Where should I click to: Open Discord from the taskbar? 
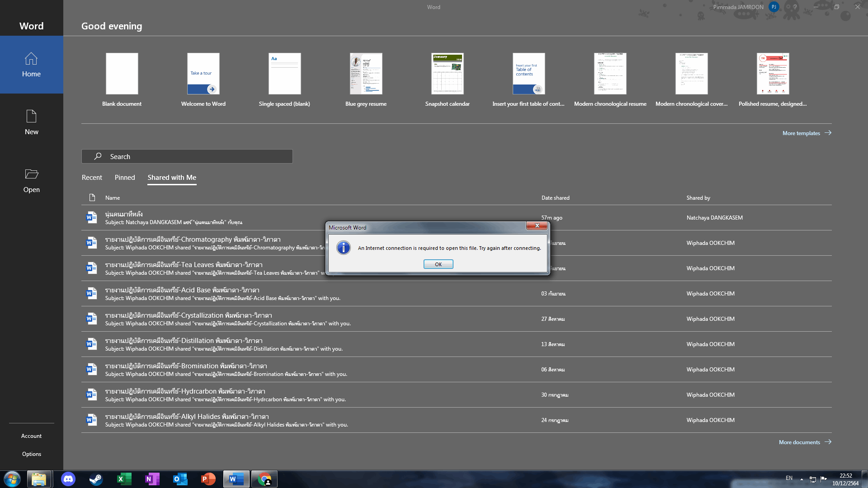(68, 479)
